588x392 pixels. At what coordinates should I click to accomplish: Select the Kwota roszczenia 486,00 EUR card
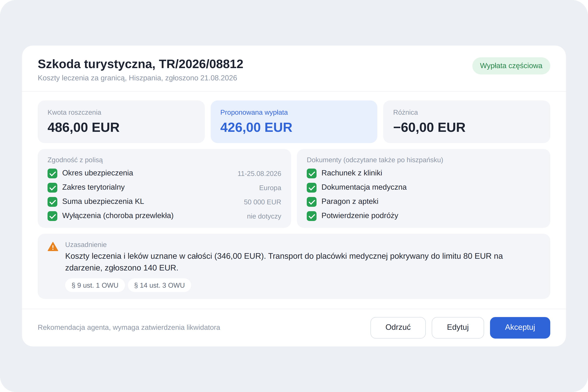click(x=121, y=122)
